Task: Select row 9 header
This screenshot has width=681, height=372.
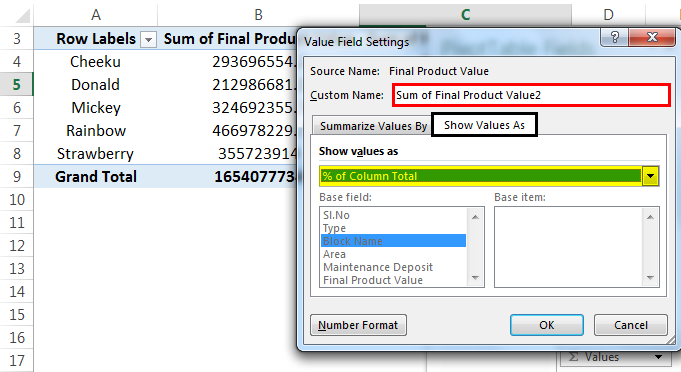Action: click(x=17, y=176)
